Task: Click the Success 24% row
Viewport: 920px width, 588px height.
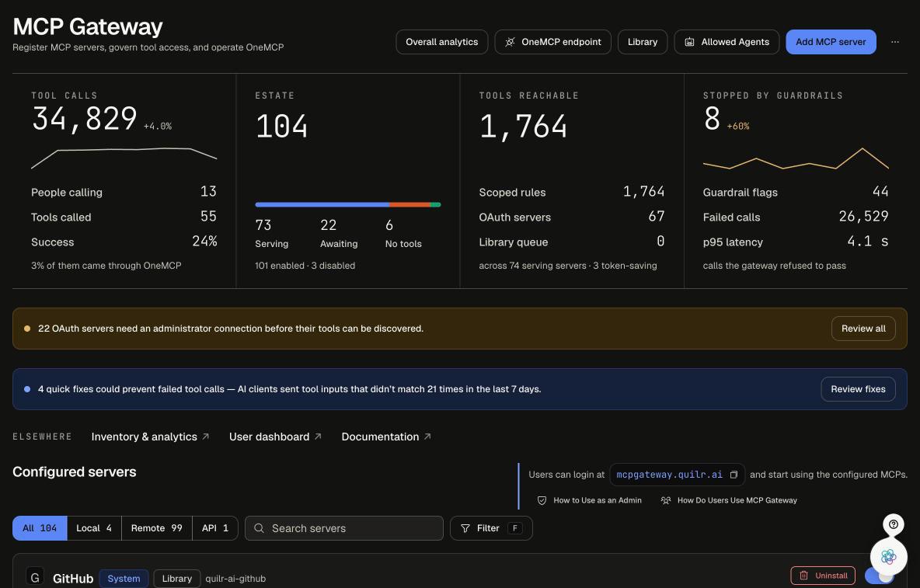Action: 124,242
